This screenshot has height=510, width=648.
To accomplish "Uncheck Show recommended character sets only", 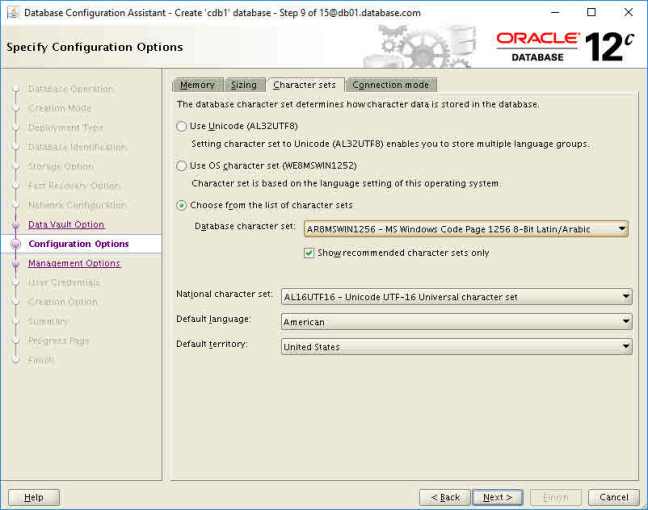I will tap(309, 253).
